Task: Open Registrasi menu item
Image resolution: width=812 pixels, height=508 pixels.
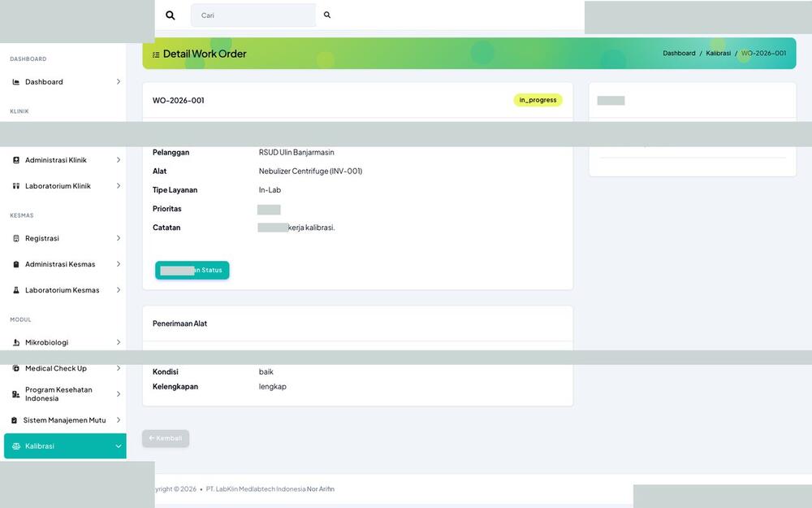Action: (x=65, y=238)
